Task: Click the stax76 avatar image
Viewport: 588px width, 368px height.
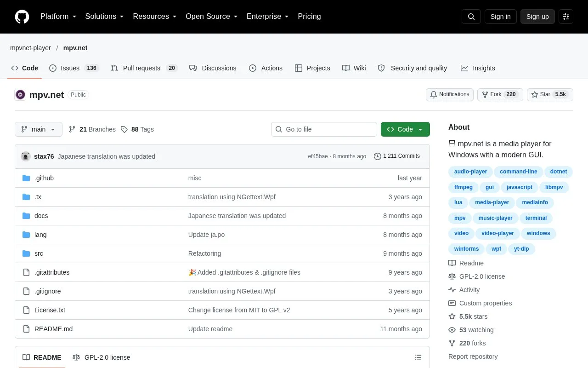Action: [x=26, y=156]
